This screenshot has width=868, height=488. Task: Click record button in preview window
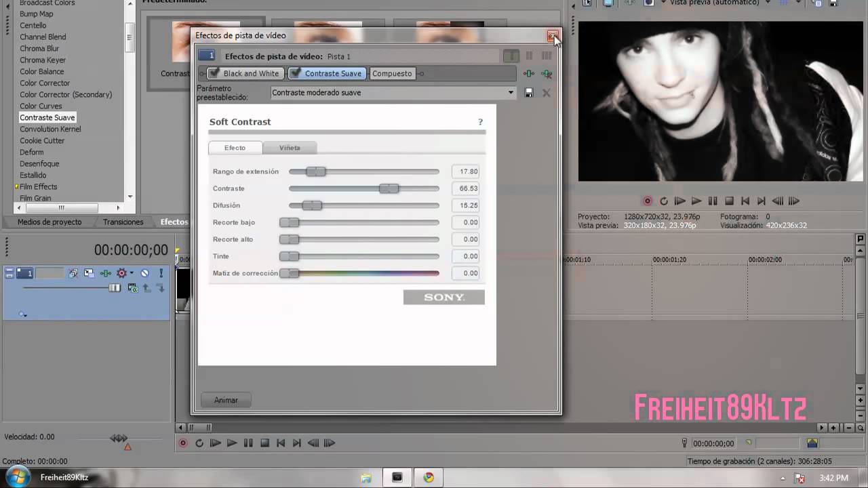[x=648, y=201]
